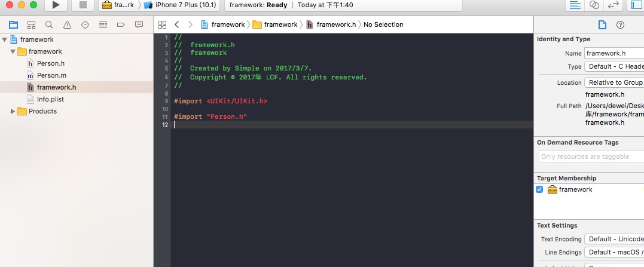This screenshot has width=644, height=267.
Task: Go forward in editor history
Action: [190, 24]
